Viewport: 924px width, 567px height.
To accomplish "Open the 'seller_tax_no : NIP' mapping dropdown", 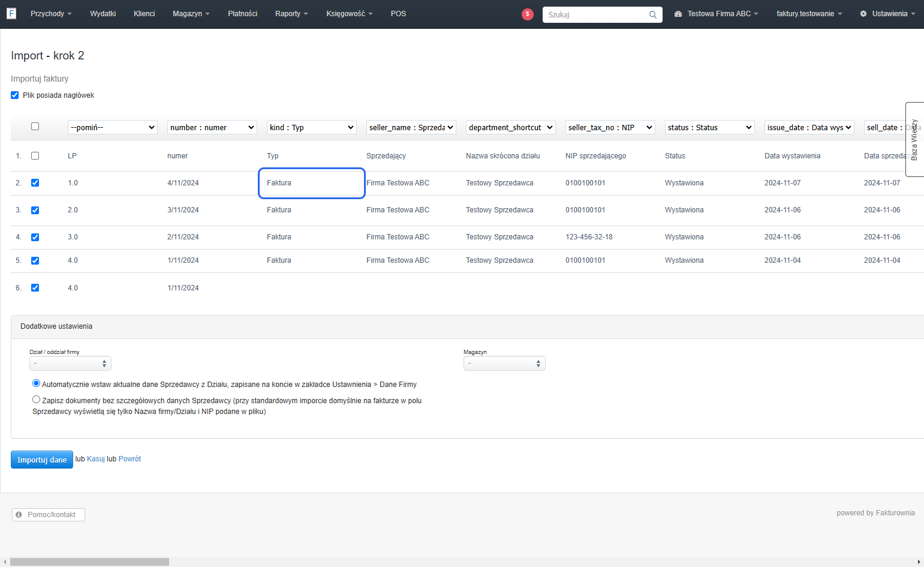I will tap(610, 127).
